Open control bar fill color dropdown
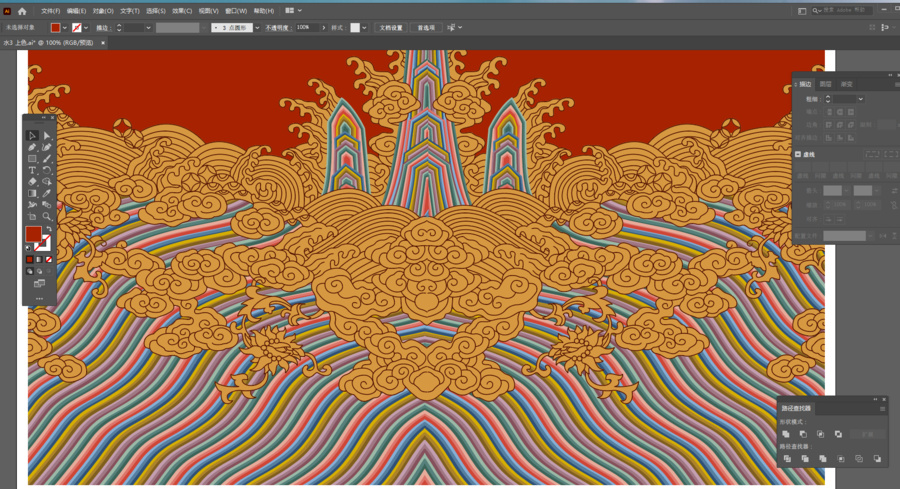 pyautogui.click(x=64, y=28)
